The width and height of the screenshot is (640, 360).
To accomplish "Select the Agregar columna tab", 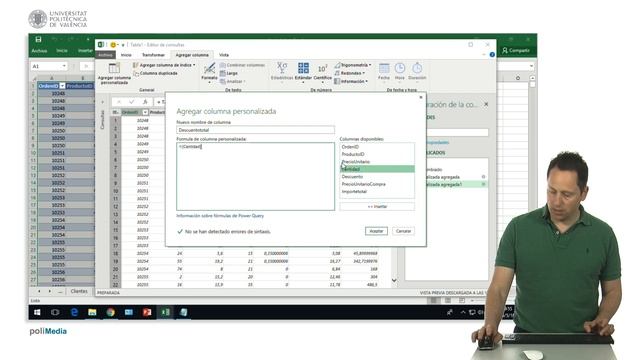I will point(192,55).
